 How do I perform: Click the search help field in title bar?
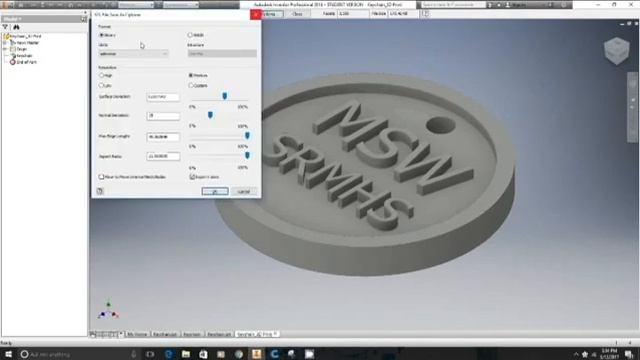[x=452, y=4]
